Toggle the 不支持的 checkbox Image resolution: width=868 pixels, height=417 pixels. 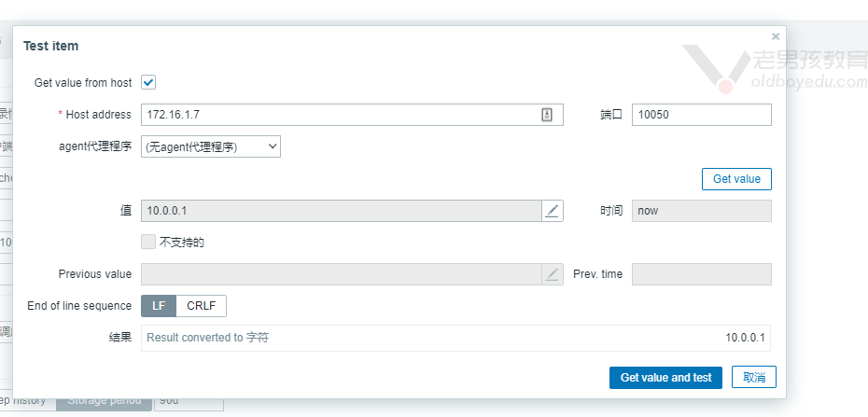tap(148, 242)
